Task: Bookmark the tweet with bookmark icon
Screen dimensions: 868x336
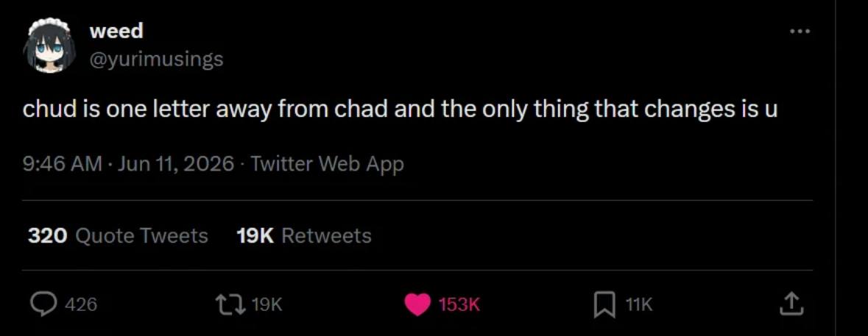Action: [604, 305]
